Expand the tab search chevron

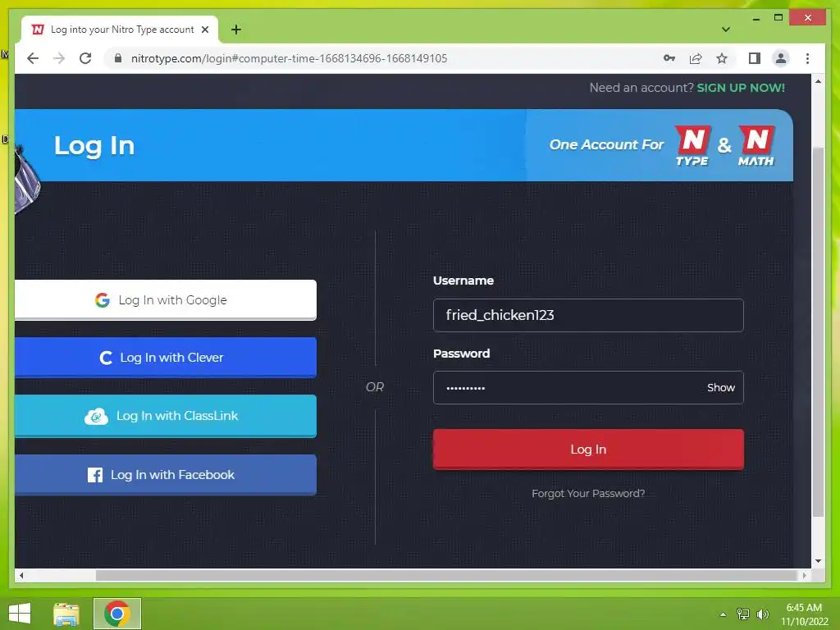pyautogui.click(x=726, y=30)
